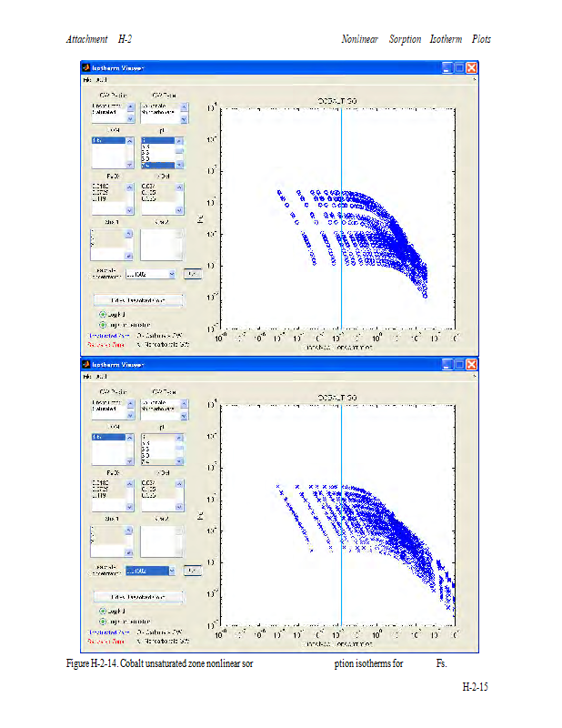Open the File menu in the top window

[87, 80]
